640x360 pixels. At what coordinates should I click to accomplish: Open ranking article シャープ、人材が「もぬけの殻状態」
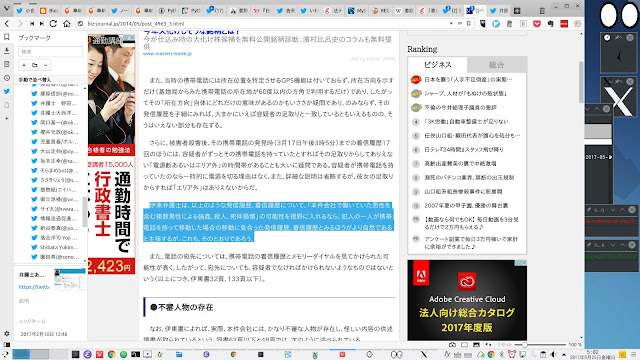click(465, 93)
